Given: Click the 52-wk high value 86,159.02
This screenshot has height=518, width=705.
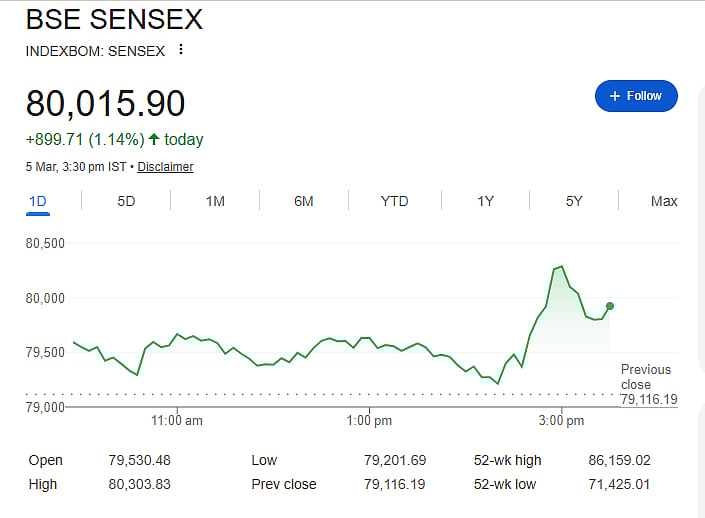Looking at the screenshot, I should [620, 460].
